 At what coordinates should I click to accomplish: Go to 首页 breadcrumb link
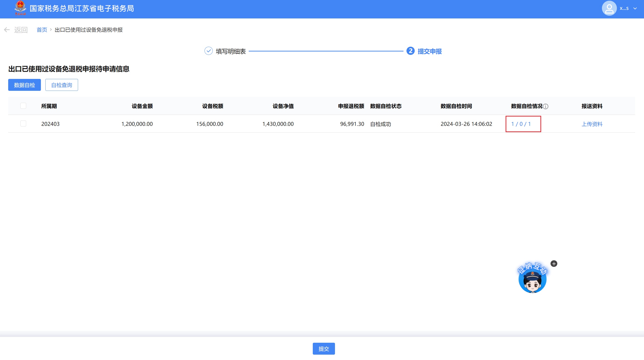pos(42,30)
